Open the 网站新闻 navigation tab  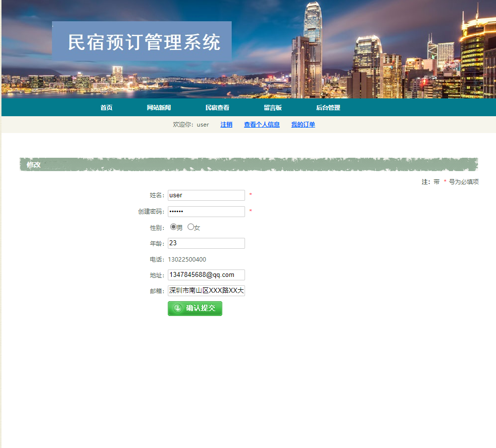click(x=158, y=107)
